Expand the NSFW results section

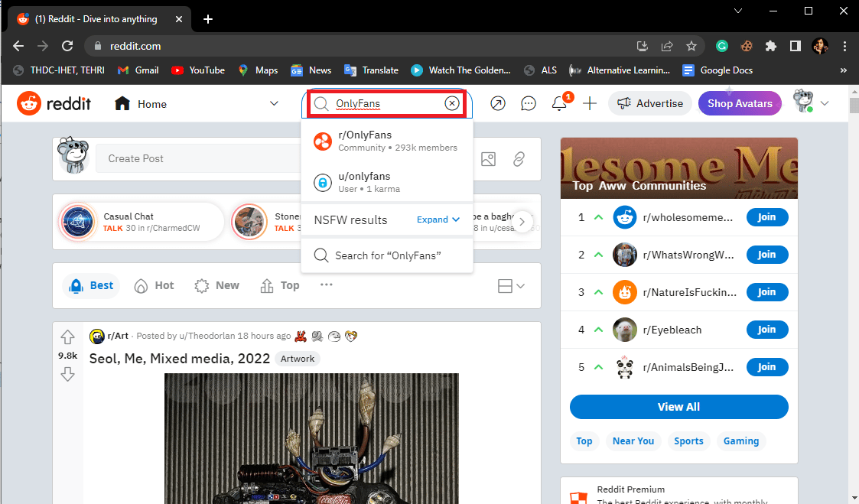pyautogui.click(x=438, y=219)
